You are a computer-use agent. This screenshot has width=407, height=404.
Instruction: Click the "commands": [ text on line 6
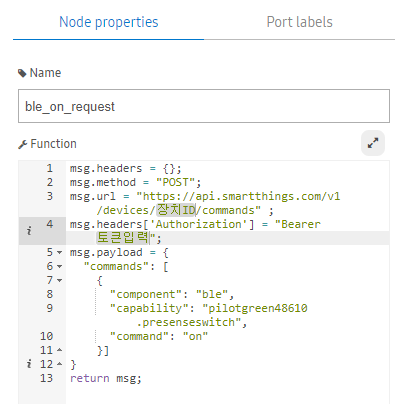click(126, 266)
